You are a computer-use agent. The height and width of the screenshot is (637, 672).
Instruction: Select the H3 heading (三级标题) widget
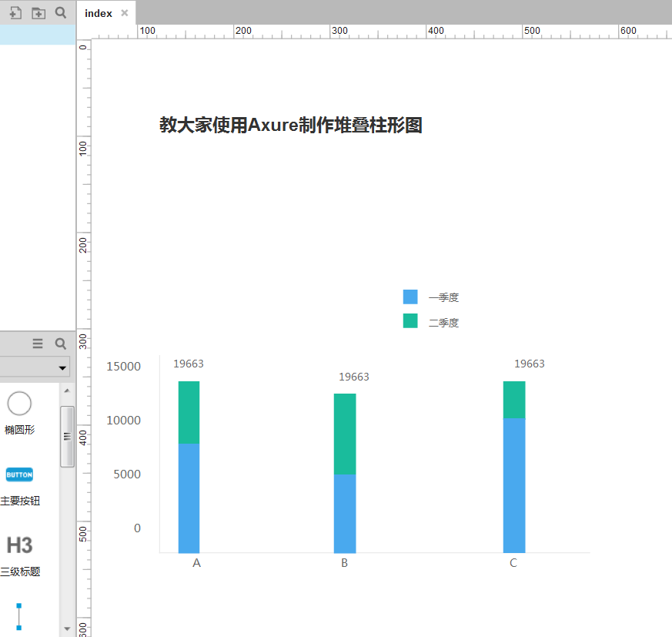[x=20, y=556]
